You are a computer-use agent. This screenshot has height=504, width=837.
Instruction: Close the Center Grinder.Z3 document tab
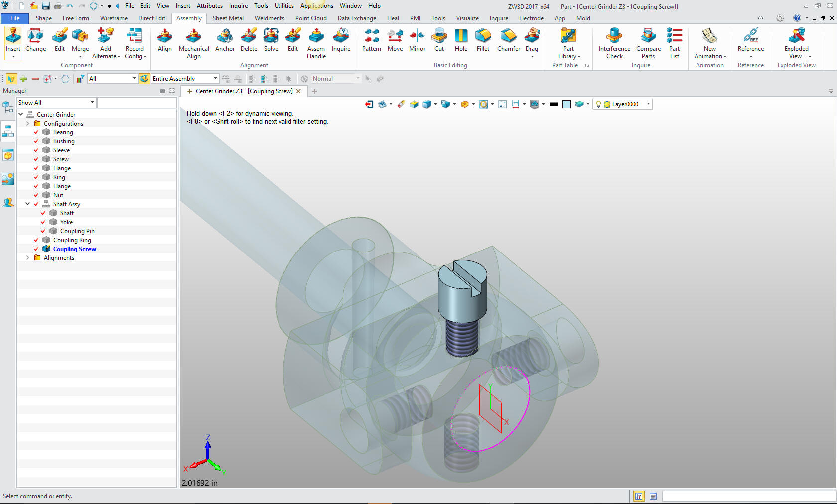[298, 91]
